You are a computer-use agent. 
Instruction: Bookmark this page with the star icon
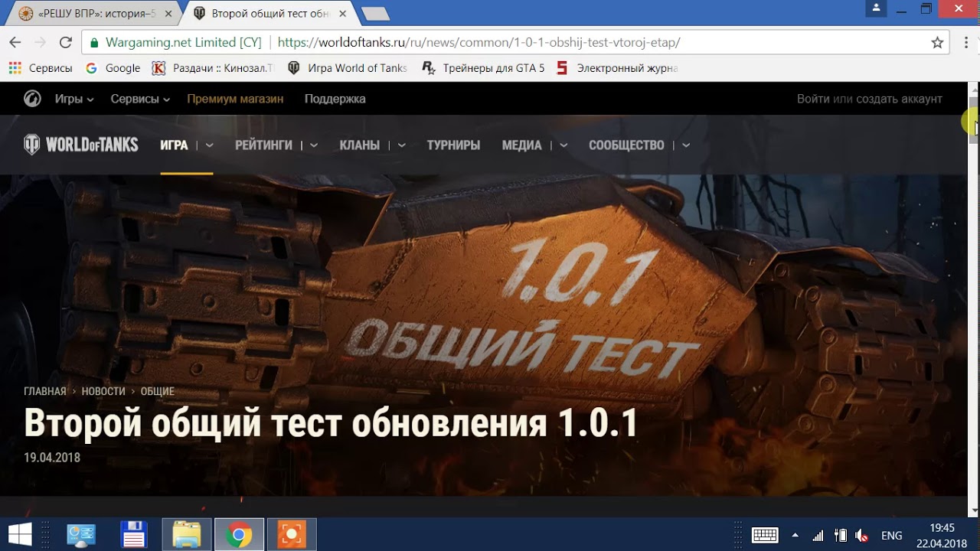[x=937, y=43]
